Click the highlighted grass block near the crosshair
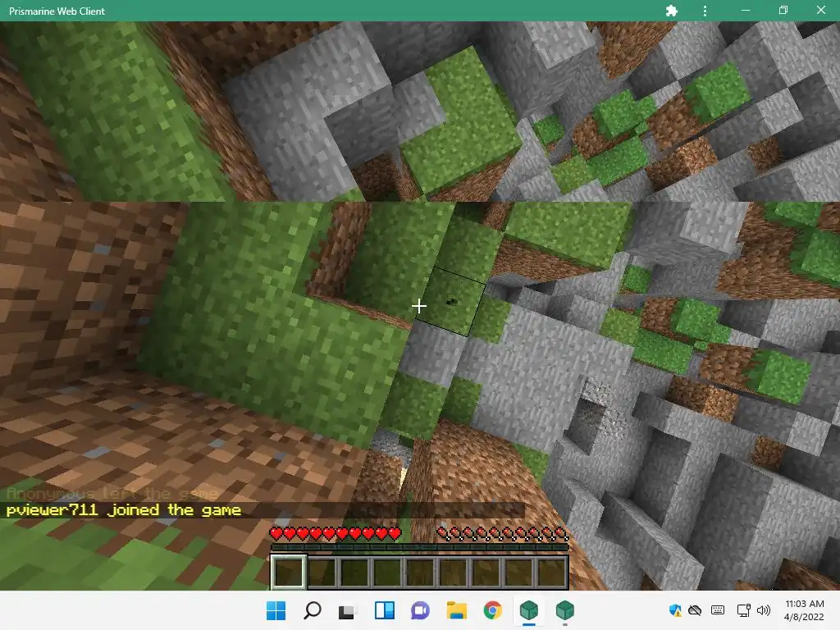Image resolution: width=840 pixels, height=630 pixels. (450, 302)
